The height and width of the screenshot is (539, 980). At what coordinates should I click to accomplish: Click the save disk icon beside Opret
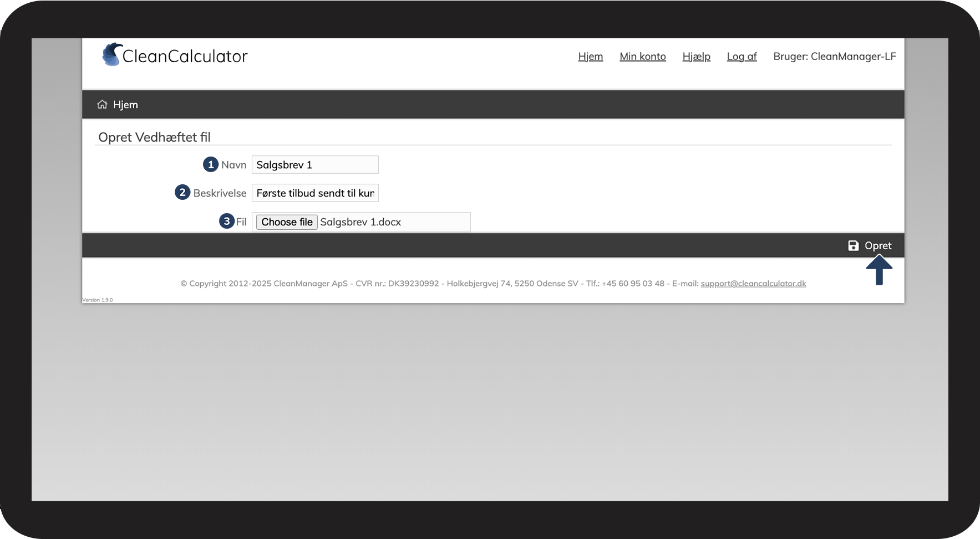[853, 245]
